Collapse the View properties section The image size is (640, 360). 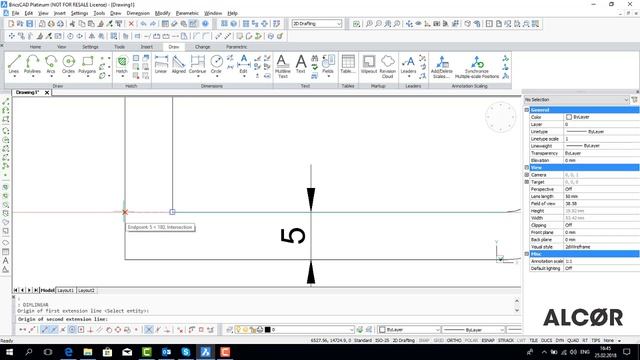click(x=527, y=167)
